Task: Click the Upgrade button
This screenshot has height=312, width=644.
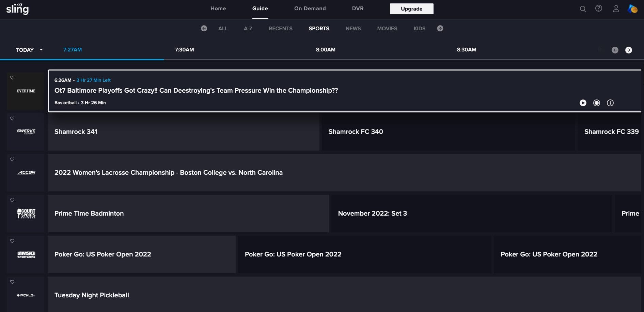Action: [x=411, y=9]
